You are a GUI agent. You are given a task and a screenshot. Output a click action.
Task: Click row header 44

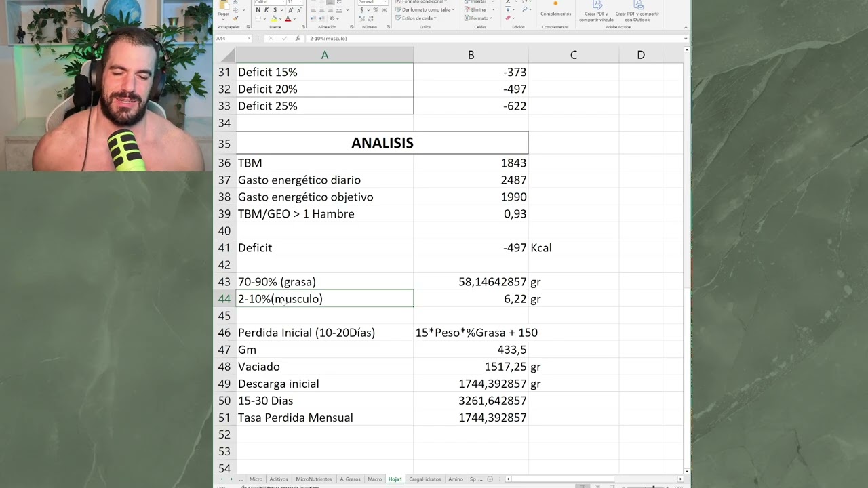point(224,299)
